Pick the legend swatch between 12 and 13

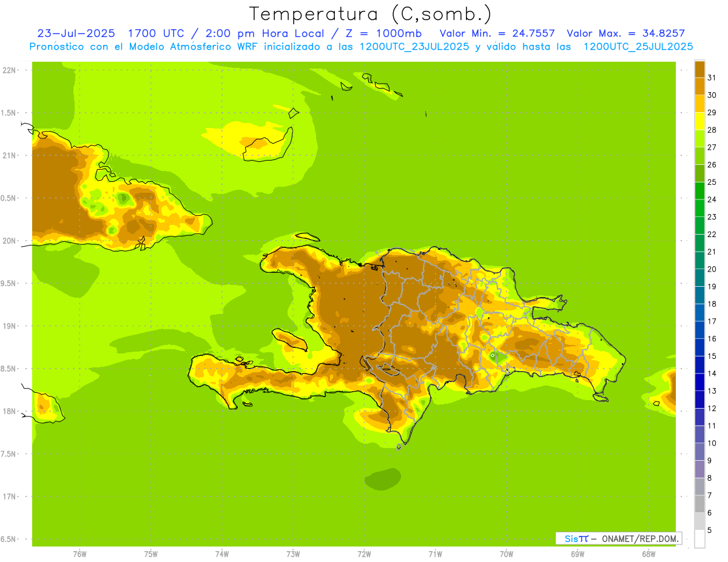tap(699, 400)
